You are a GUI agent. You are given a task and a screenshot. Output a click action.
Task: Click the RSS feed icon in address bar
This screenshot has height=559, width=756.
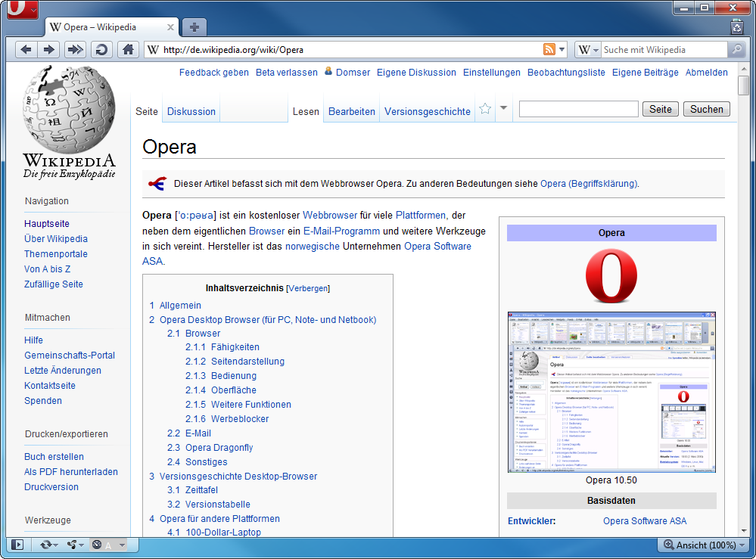click(549, 49)
